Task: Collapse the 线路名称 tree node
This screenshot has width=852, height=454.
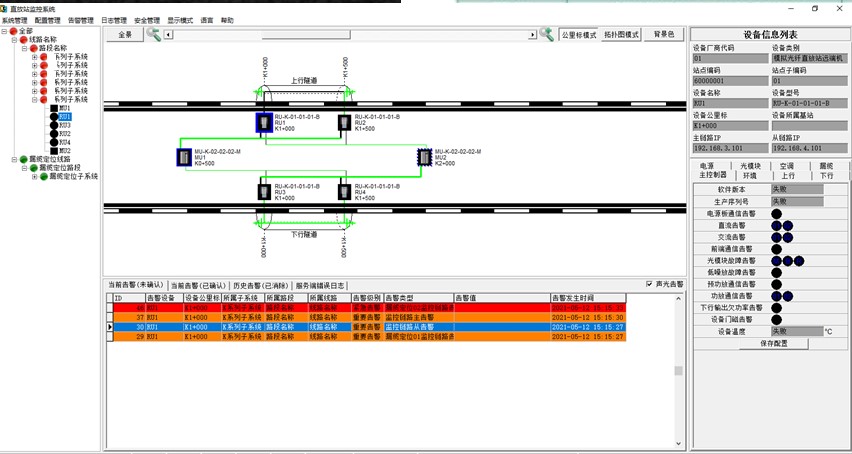Action: [x=13, y=39]
